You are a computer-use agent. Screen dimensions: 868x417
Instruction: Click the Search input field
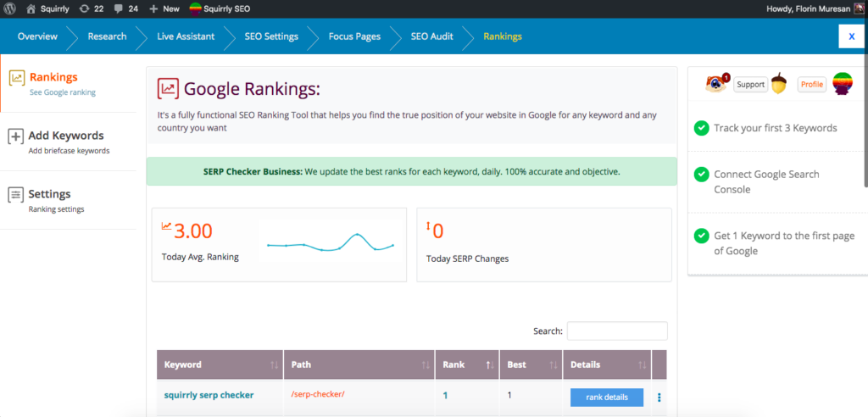(x=617, y=331)
